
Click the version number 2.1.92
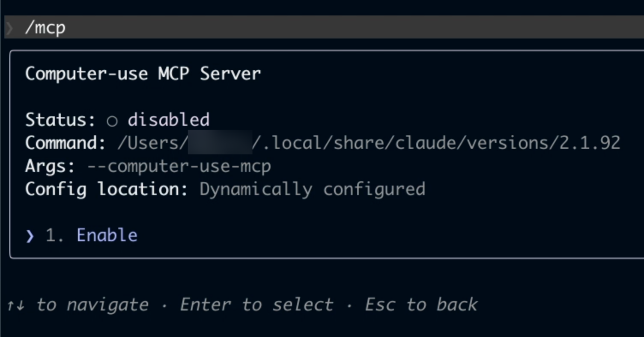[590, 143]
